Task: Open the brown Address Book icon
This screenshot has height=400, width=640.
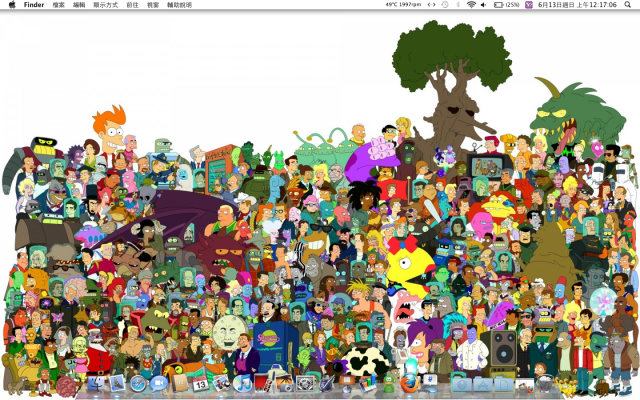Action: click(180, 383)
